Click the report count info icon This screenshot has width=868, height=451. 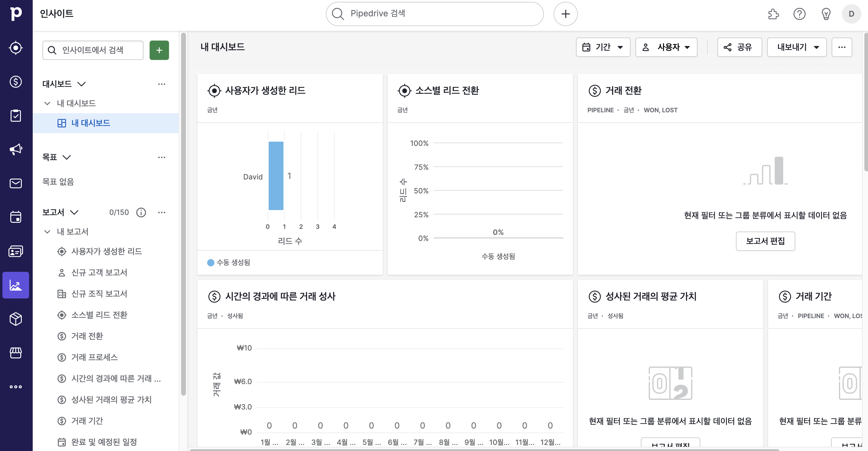click(x=141, y=212)
